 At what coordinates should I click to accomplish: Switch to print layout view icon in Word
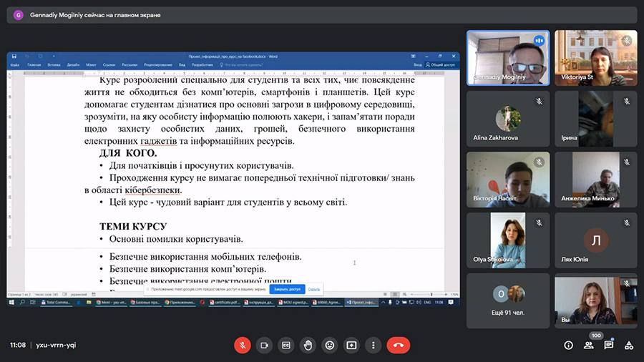(x=395, y=294)
